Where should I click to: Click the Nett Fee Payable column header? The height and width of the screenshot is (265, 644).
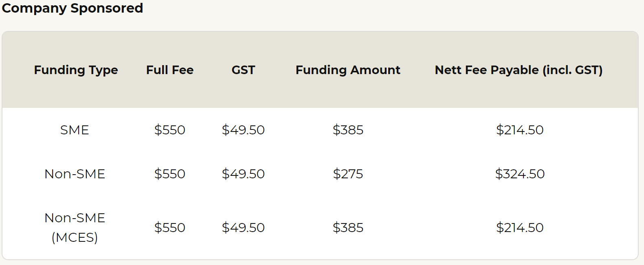click(519, 70)
